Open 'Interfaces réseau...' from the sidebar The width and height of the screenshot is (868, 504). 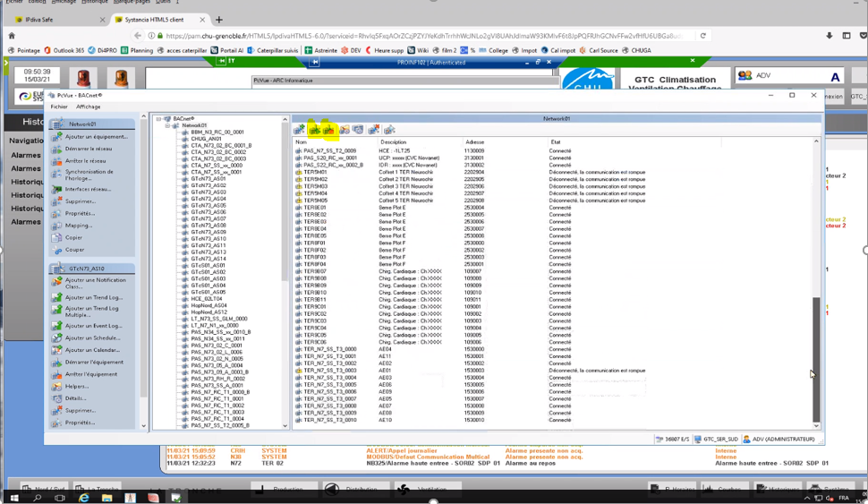88,189
